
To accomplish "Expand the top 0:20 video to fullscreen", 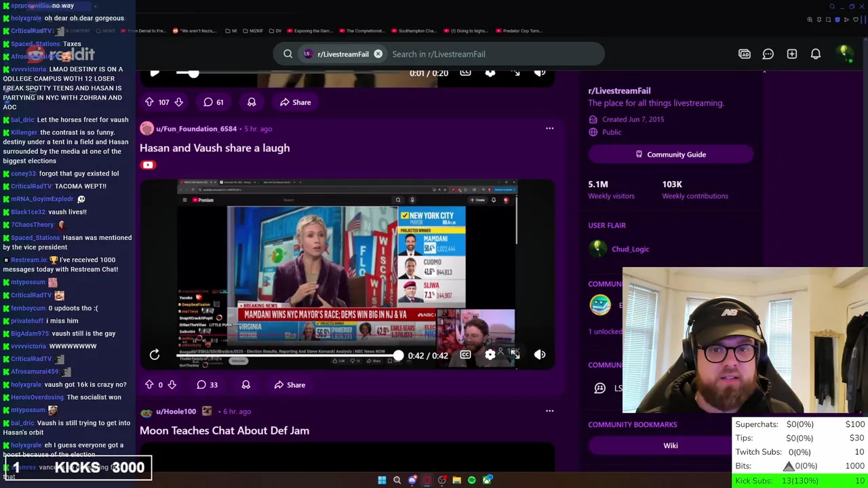I will pos(515,73).
